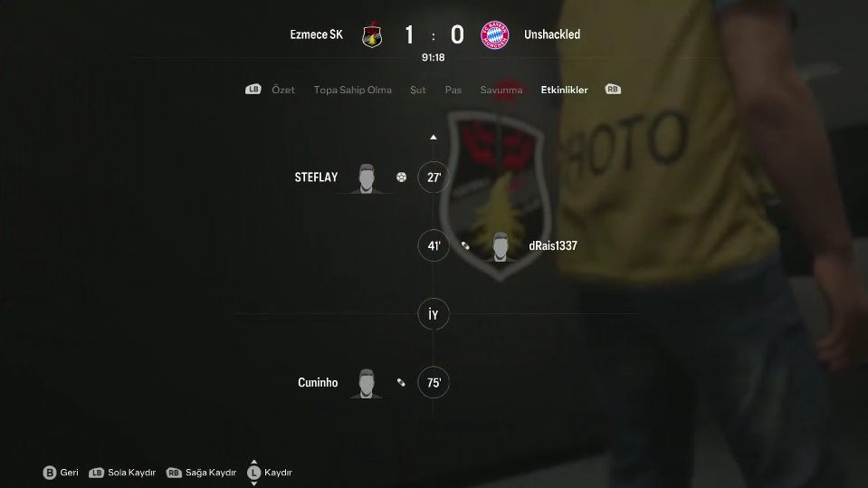Click the 27' timeline event marker
The height and width of the screenshot is (488, 868).
point(434,177)
